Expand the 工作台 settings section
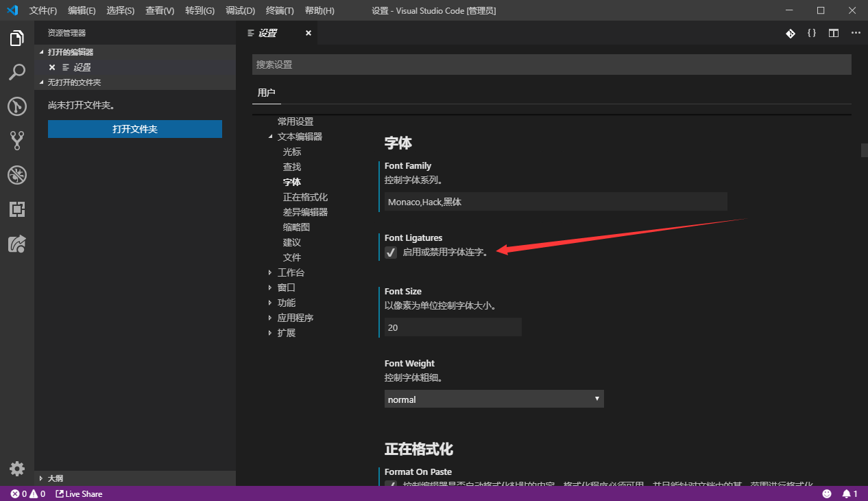The height and width of the screenshot is (501, 868). 271,272
